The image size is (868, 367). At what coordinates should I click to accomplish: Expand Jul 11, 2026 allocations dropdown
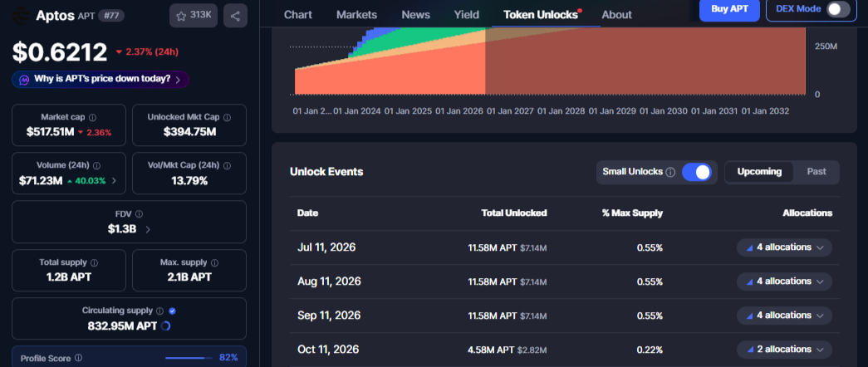pos(784,247)
